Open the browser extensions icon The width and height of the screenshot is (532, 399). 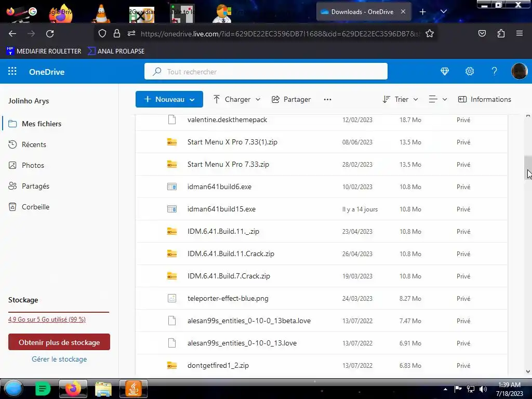click(501, 33)
